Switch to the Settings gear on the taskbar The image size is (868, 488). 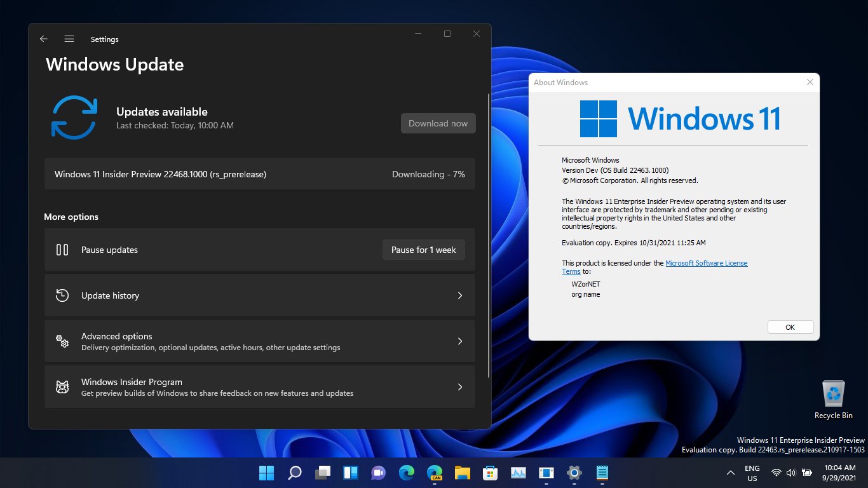574,473
